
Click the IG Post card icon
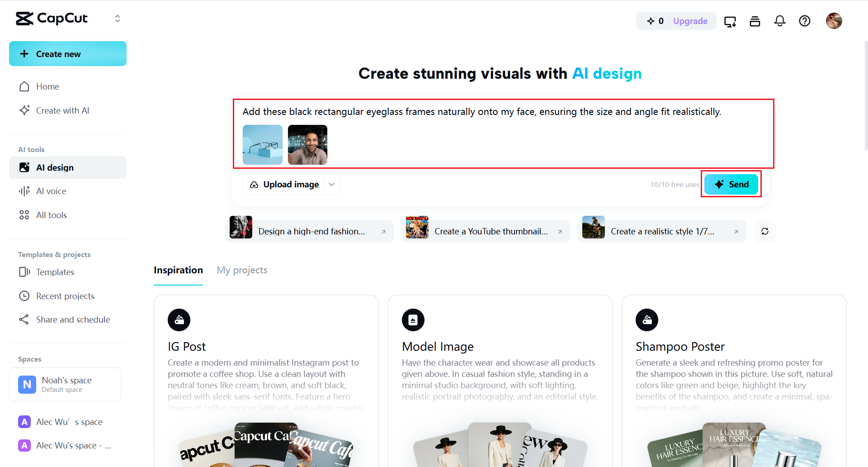[x=179, y=320]
